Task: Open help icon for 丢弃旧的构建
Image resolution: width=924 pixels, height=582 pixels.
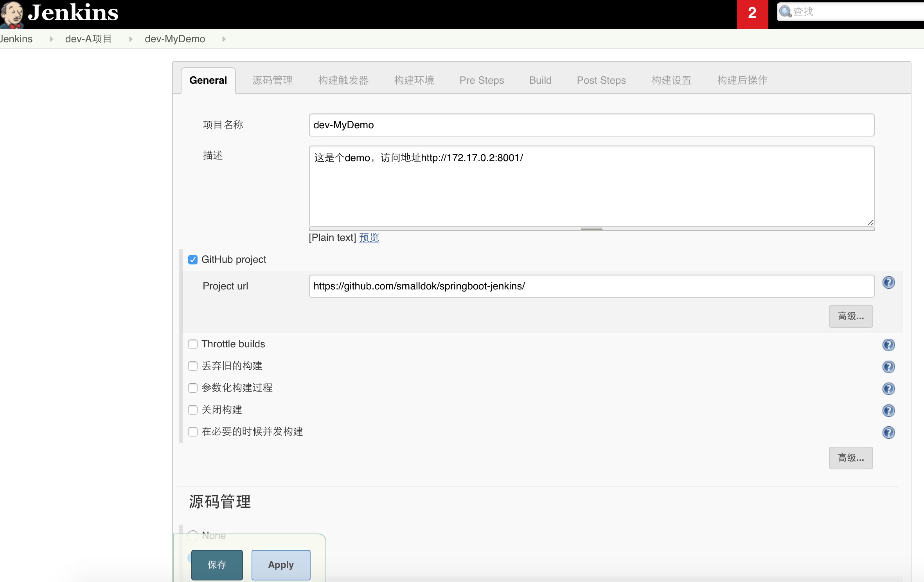Action: (888, 366)
